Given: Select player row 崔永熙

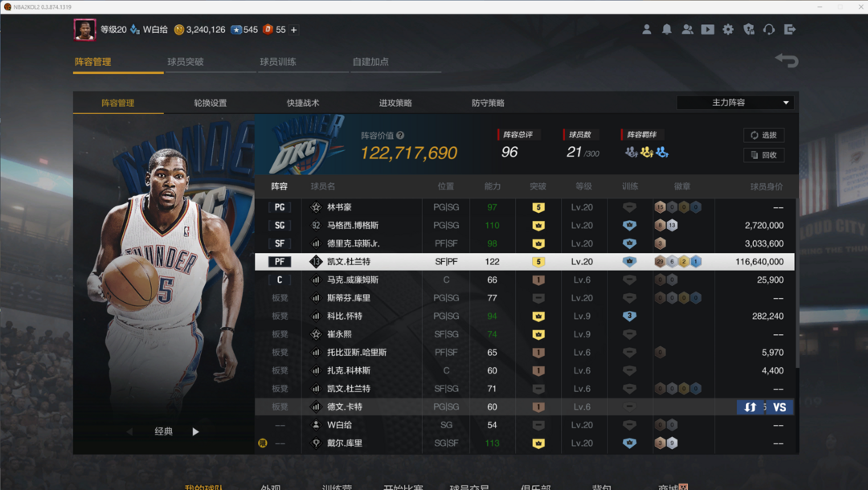Looking at the screenshot, I should tap(524, 334).
